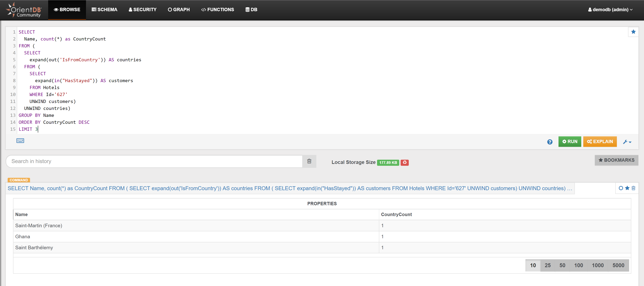The image size is (644, 286).
Task: Open the query help question mark icon
Action: pos(550,142)
